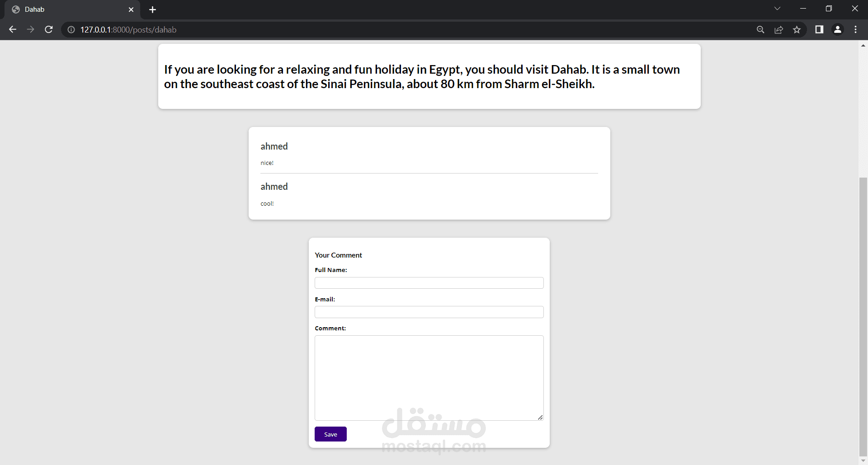Click the Save comment button
The image size is (868, 465).
(330, 434)
